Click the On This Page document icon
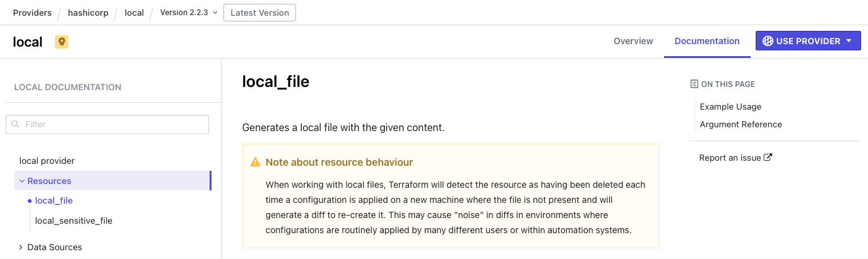Viewport: 868px width, 259px height. 694,84
